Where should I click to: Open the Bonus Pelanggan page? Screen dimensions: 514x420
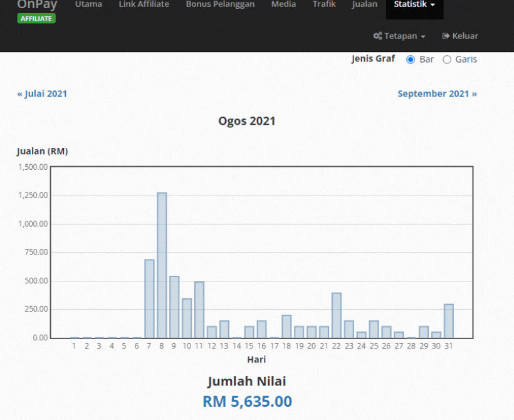[220, 5]
